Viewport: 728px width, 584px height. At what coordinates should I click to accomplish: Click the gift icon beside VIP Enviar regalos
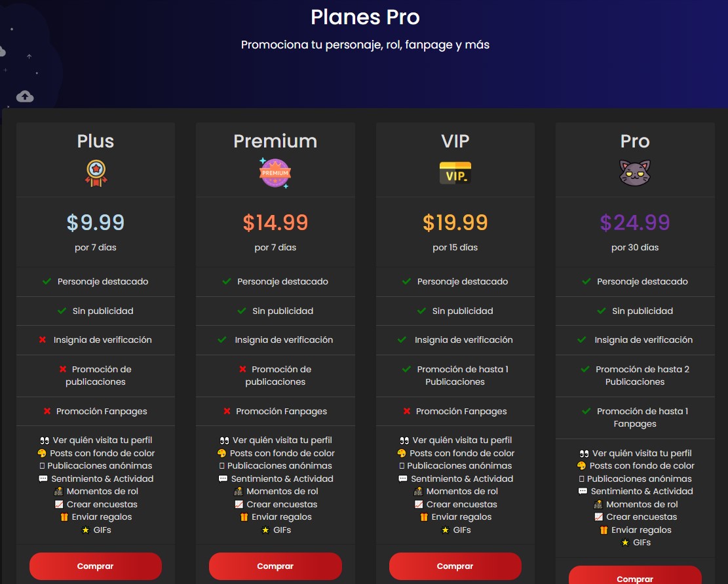(424, 517)
